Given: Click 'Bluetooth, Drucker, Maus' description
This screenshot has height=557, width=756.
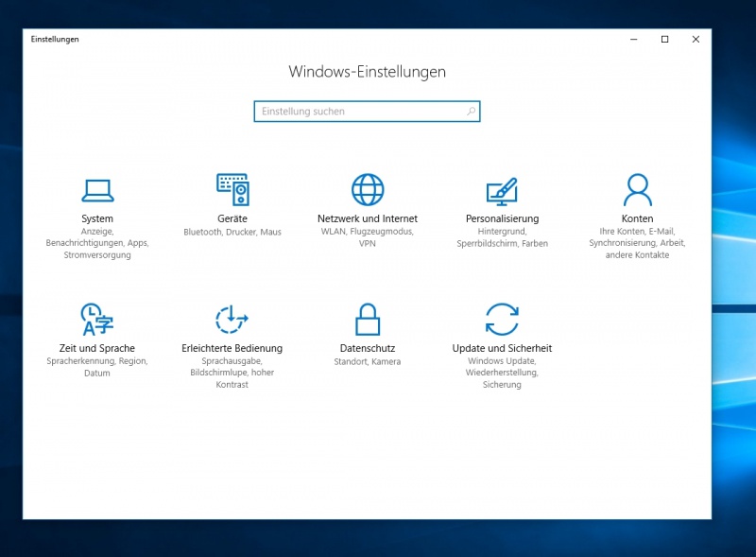Looking at the screenshot, I should [232, 233].
